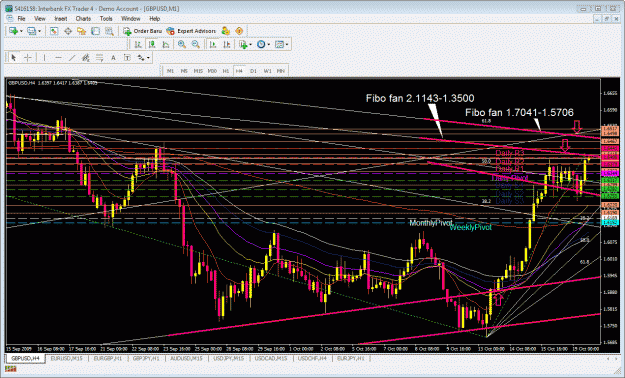Open the Charts menu
The width and height of the screenshot is (625, 378).
pos(83,18)
